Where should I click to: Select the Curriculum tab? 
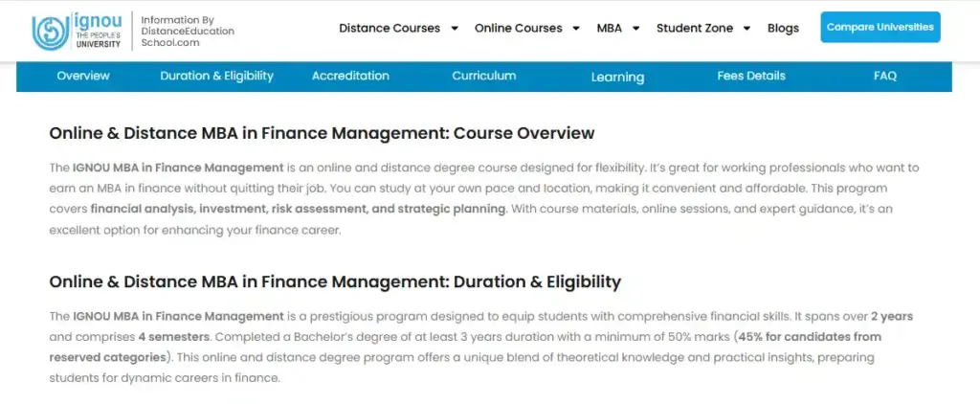point(484,76)
